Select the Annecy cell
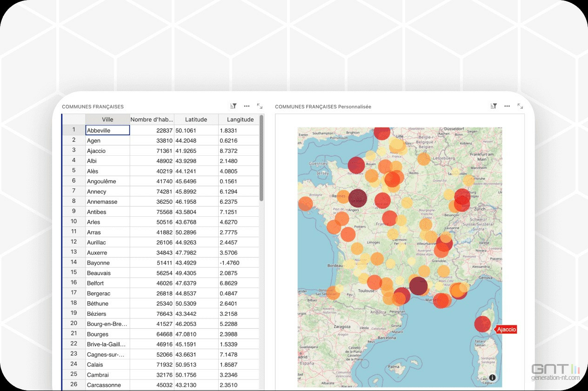This screenshot has width=588, height=391. click(x=107, y=192)
